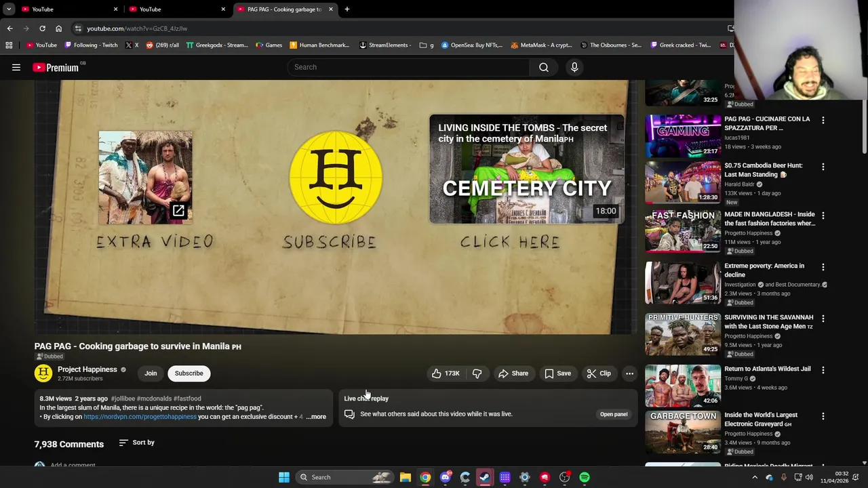
Task: Open the Extra Video end screen thumbnail
Action: 145,178
